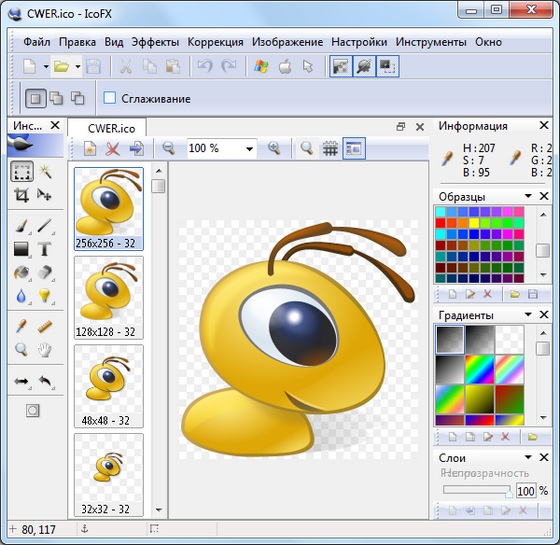560x545 pixels.
Task: Select the 48x48 - 32 thumbnail
Action: (109, 386)
